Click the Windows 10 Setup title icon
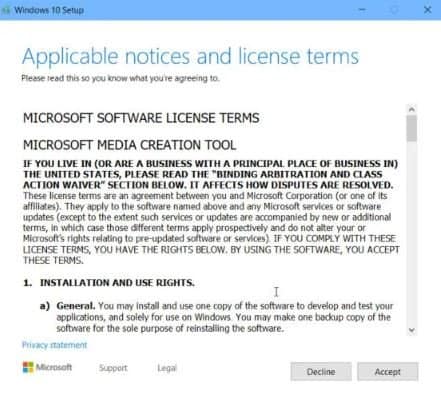Screen dimensions: 441x396 pyautogui.click(x=6, y=10)
